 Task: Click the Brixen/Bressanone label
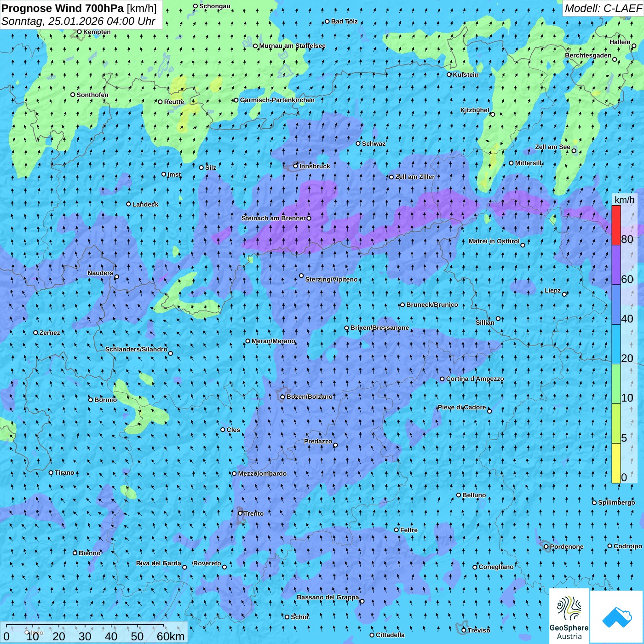click(379, 328)
